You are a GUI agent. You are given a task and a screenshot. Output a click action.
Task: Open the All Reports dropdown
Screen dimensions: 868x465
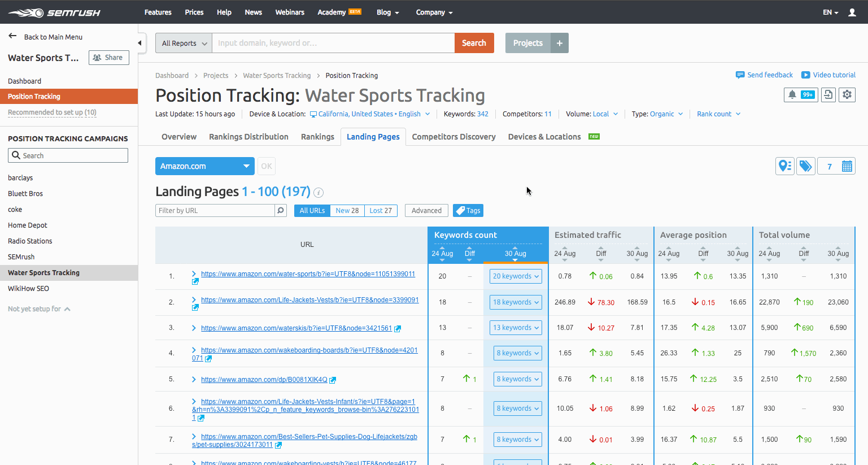pos(184,43)
